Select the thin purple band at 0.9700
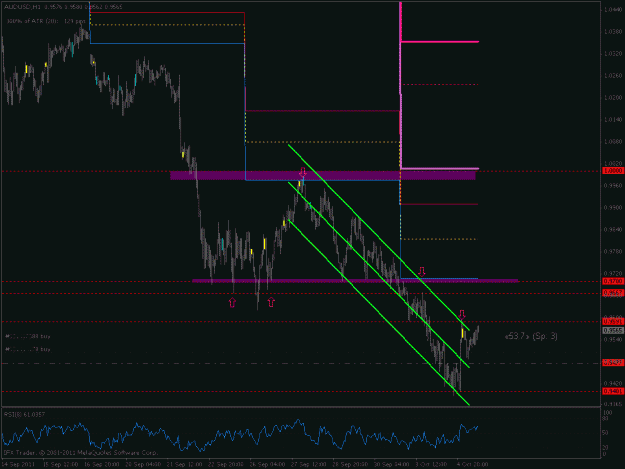The width and height of the screenshot is (625, 469). pyautogui.click(x=355, y=281)
